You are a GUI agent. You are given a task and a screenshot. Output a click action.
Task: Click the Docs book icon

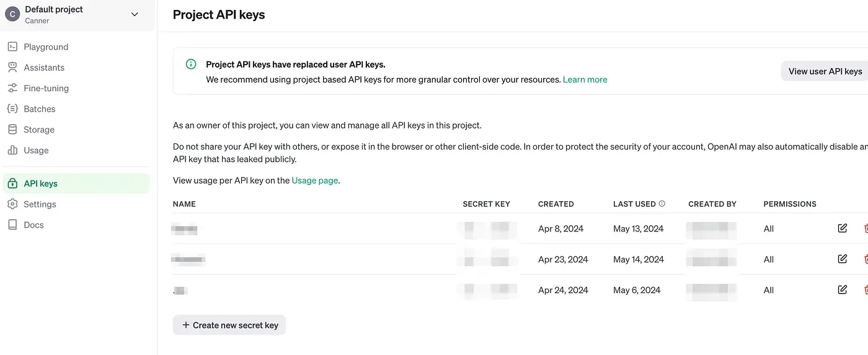(12, 225)
